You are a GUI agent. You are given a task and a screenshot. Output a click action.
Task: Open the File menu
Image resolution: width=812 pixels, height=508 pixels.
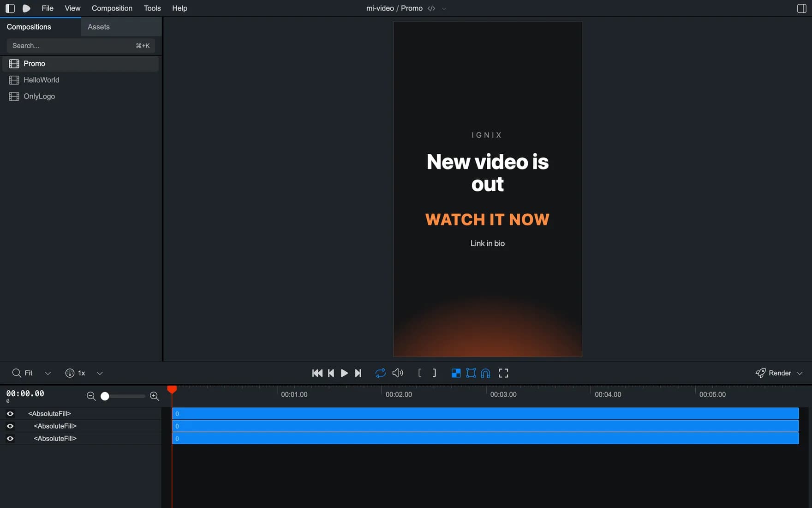(48, 8)
